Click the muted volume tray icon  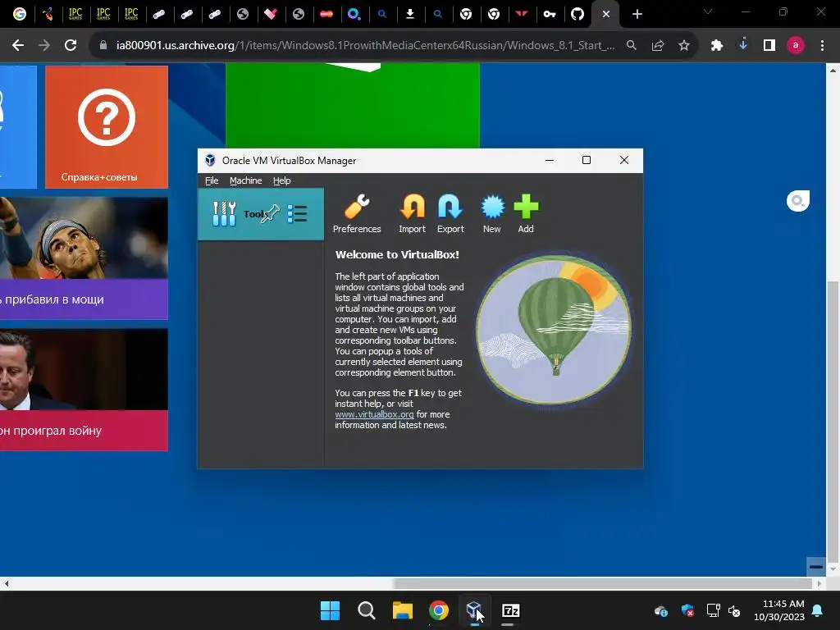734,610
